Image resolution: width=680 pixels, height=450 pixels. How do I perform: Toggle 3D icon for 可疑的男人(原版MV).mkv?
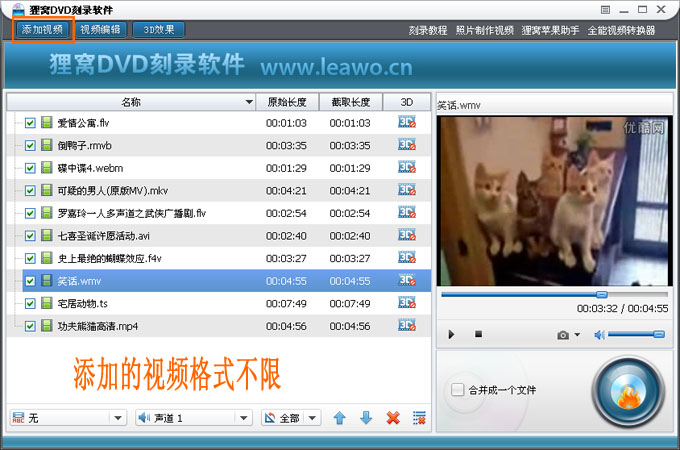click(x=407, y=190)
